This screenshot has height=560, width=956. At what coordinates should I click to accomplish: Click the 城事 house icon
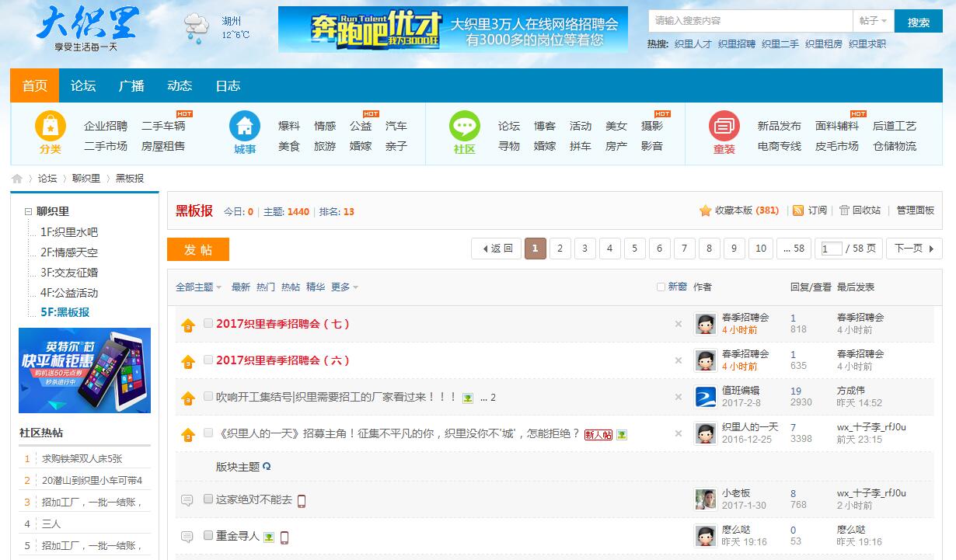coord(245,126)
